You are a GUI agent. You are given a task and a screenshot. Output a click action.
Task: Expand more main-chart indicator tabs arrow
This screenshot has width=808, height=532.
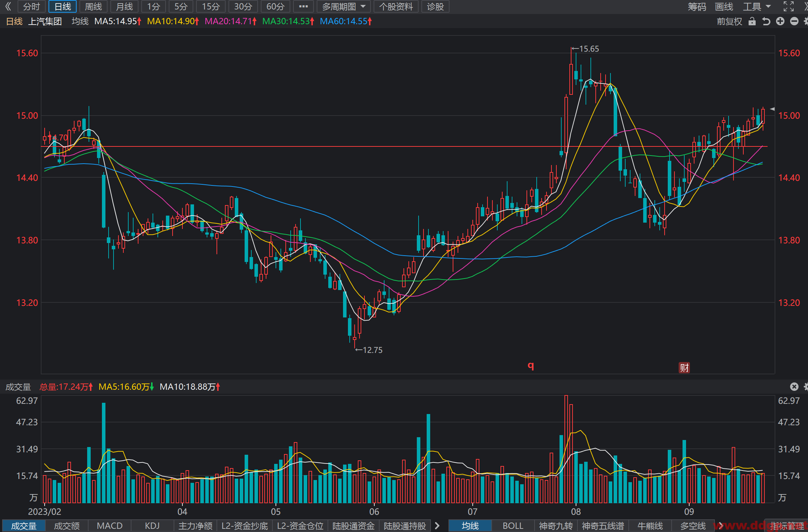click(x=720, y=526)
